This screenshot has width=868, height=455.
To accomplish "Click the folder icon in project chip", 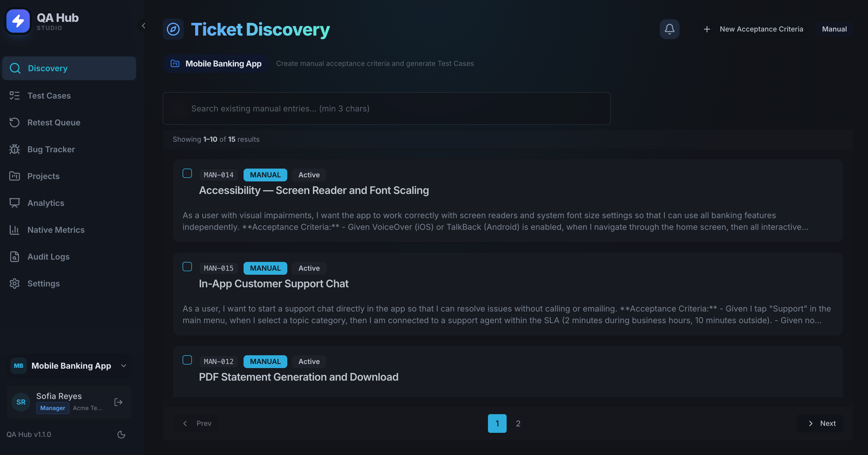I will pyautogui.click(x=175, y=63).
